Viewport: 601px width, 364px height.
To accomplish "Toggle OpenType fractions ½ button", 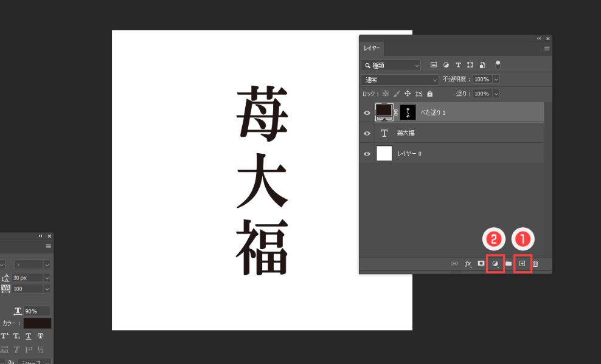I will (40, 349).
